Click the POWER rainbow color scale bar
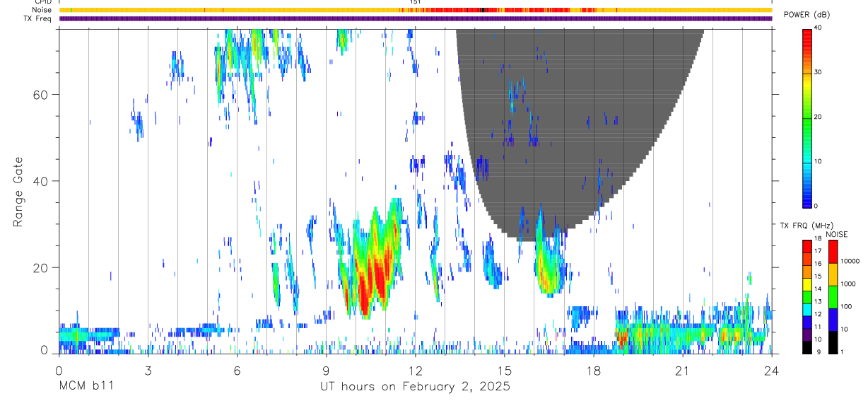 pyautogui.click(x=807, y=118)
